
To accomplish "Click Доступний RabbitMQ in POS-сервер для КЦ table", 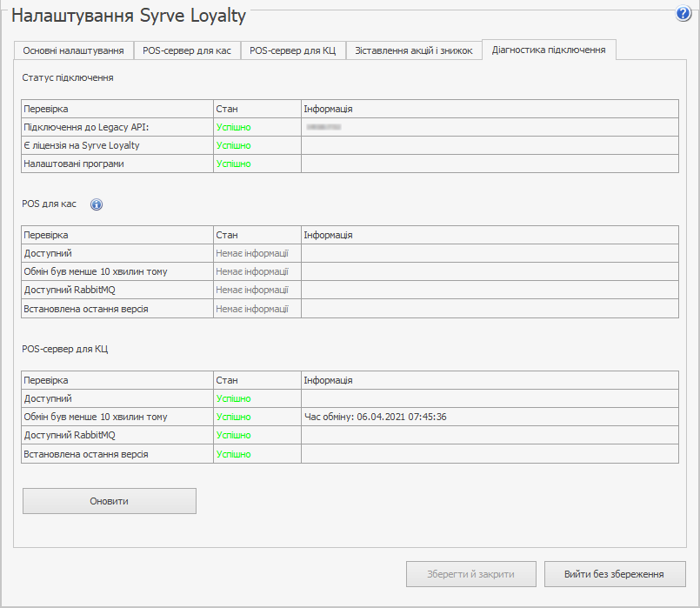I will [x=70, y=435].
